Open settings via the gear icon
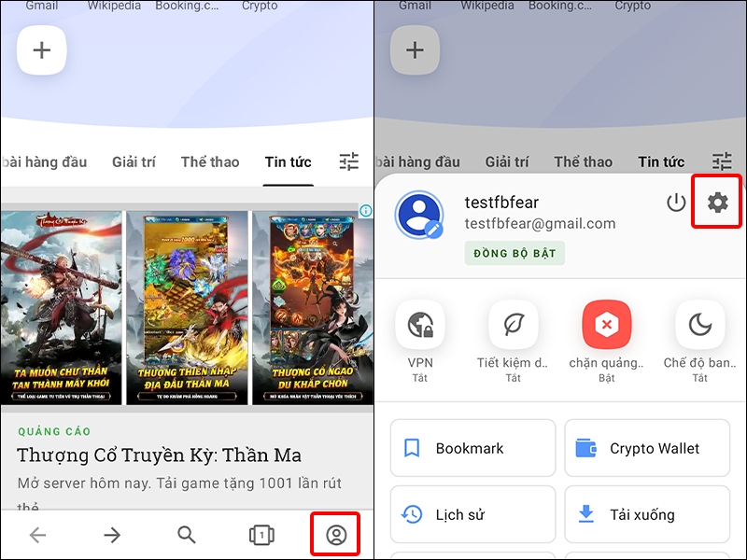The image size is (747, 560). click(x=717, y=203)
